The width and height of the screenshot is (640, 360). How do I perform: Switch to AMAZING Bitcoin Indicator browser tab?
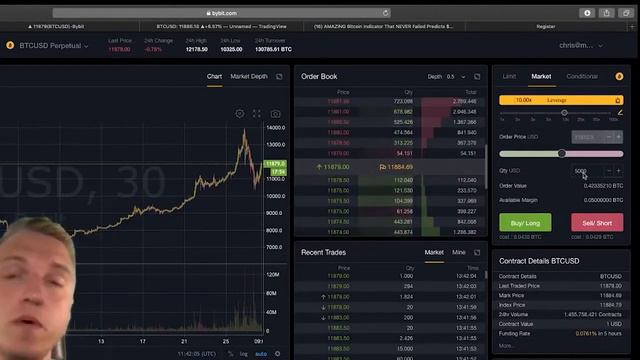tap(384, 27)
